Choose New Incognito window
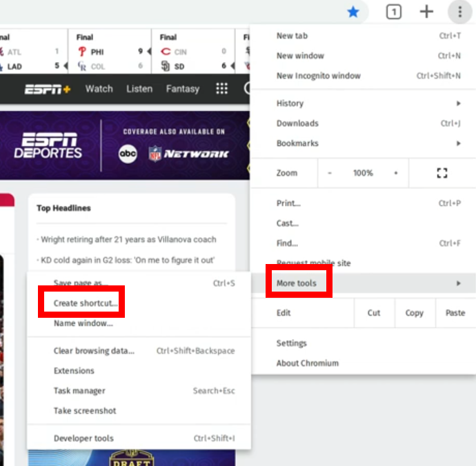 pos(318,76)
